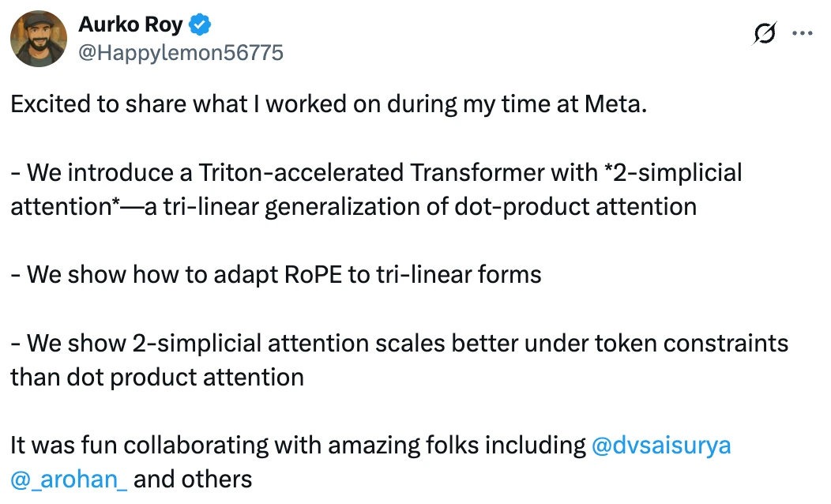Visit the @_arohan_ mention profile
This screenshot has height=504, width=831.
70,479
